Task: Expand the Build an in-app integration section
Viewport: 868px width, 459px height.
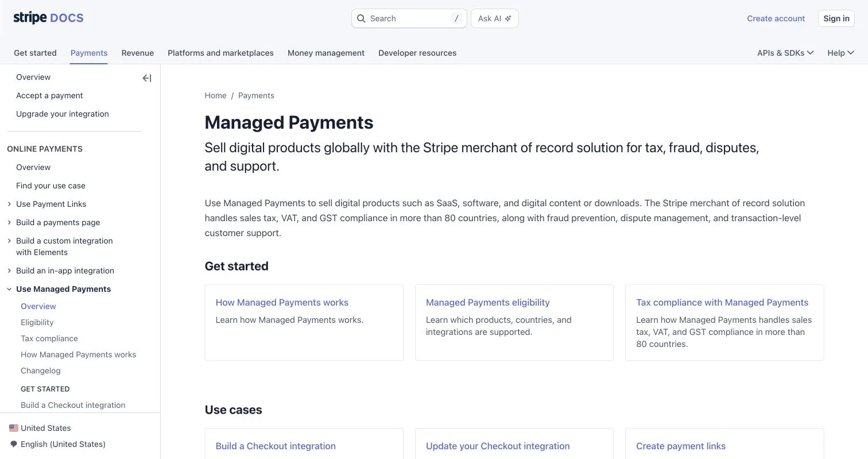Action: (9, 271)
